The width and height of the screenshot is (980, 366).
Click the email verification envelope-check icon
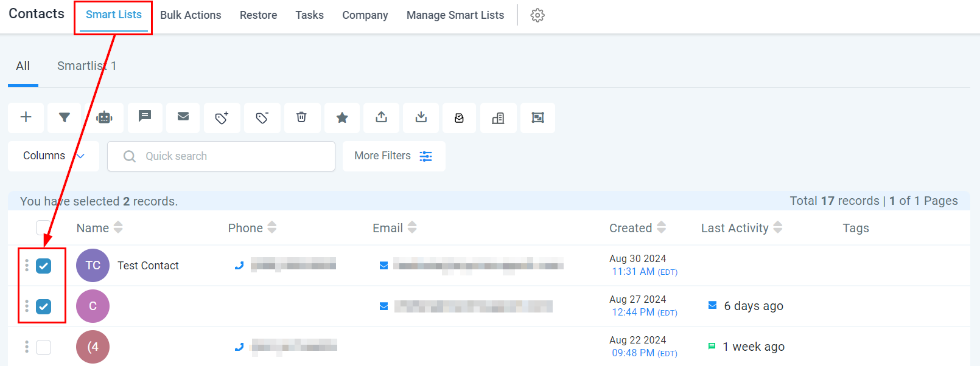460,117
